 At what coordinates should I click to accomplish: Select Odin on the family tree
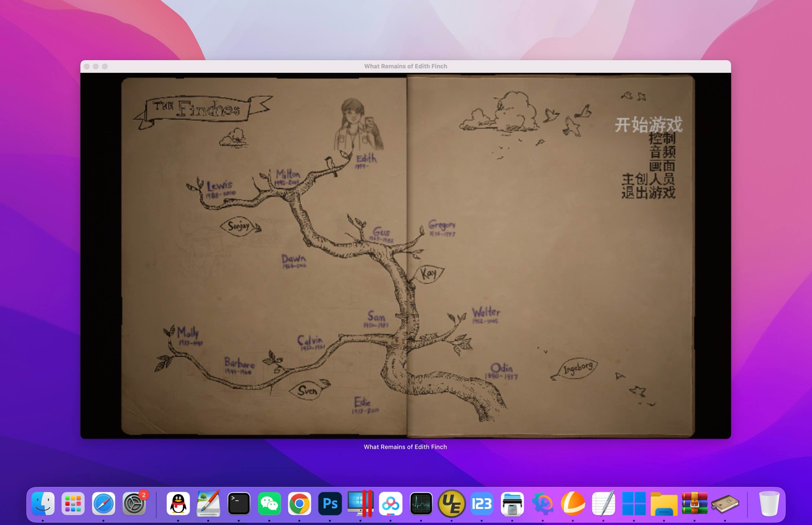[x=502, y=368]
